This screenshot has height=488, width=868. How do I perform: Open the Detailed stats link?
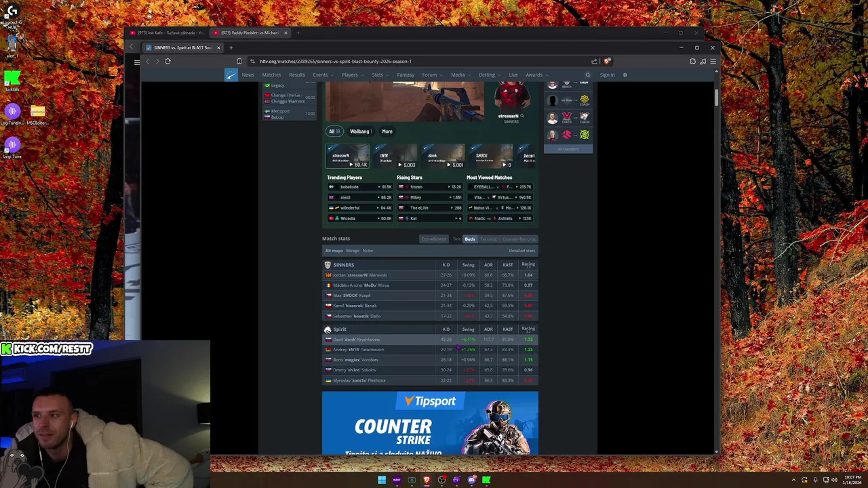522,251
